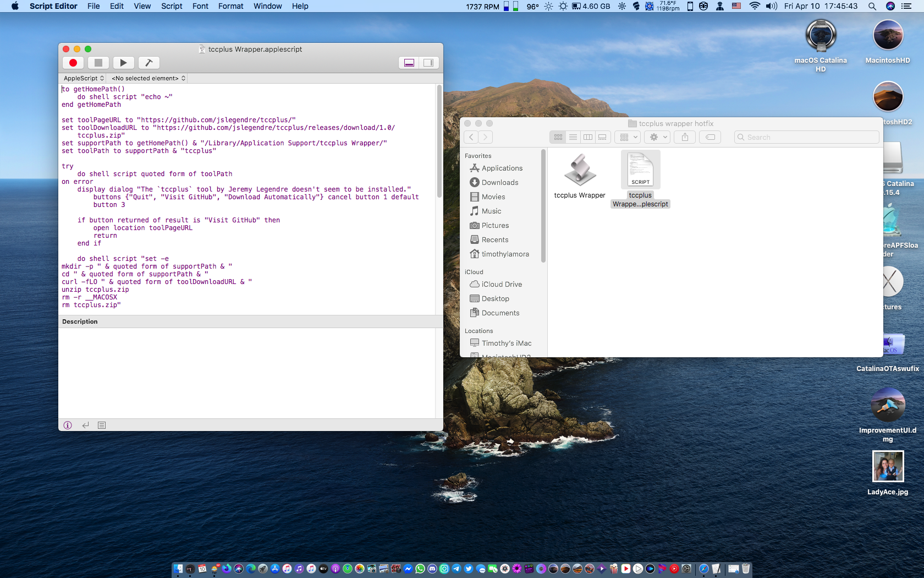
Task: Open the Window menu
Action: click(267, 6)
